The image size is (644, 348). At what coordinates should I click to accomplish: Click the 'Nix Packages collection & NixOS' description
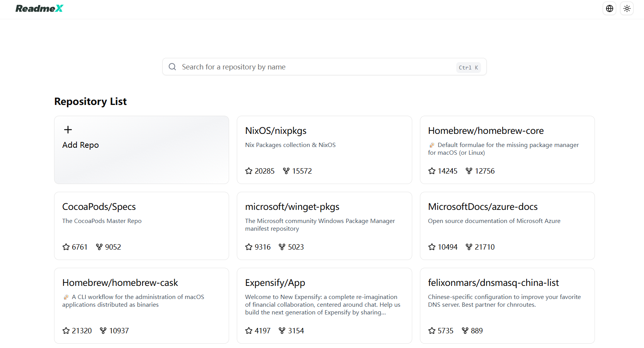(291, 145)
